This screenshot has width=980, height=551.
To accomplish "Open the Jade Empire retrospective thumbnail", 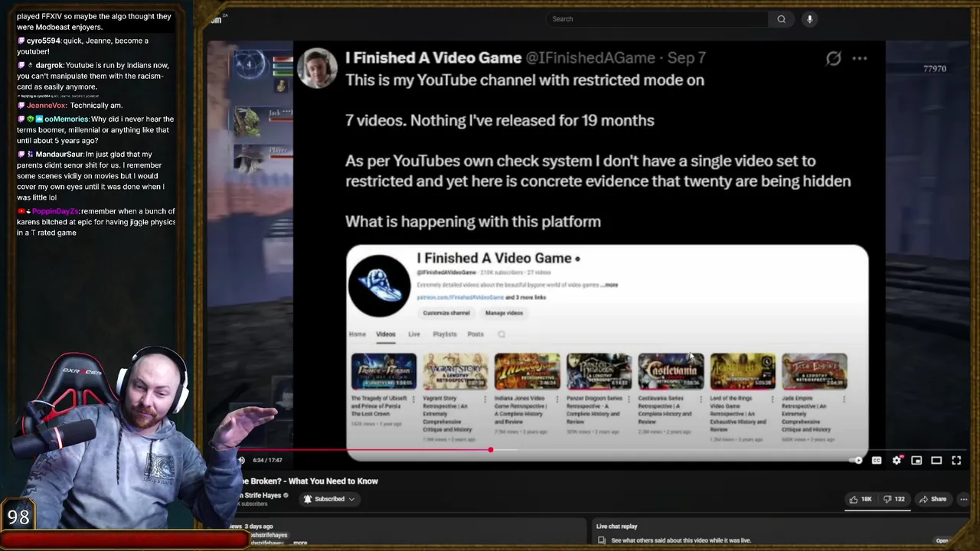I will [815, 371].
